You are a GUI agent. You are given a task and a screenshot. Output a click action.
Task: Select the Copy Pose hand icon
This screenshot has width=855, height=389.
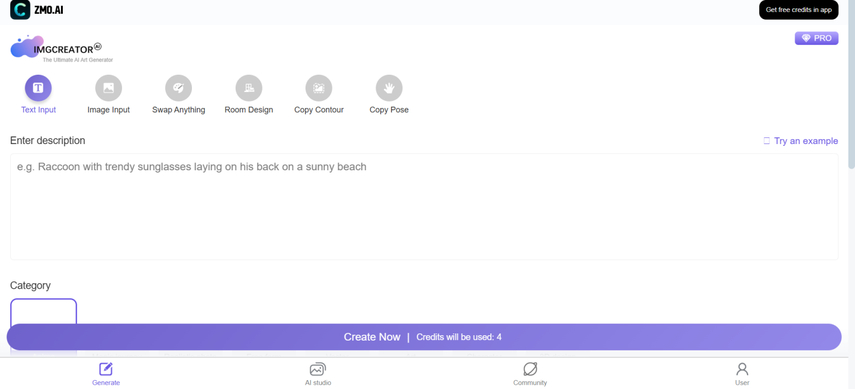click(x=389, y=88)
